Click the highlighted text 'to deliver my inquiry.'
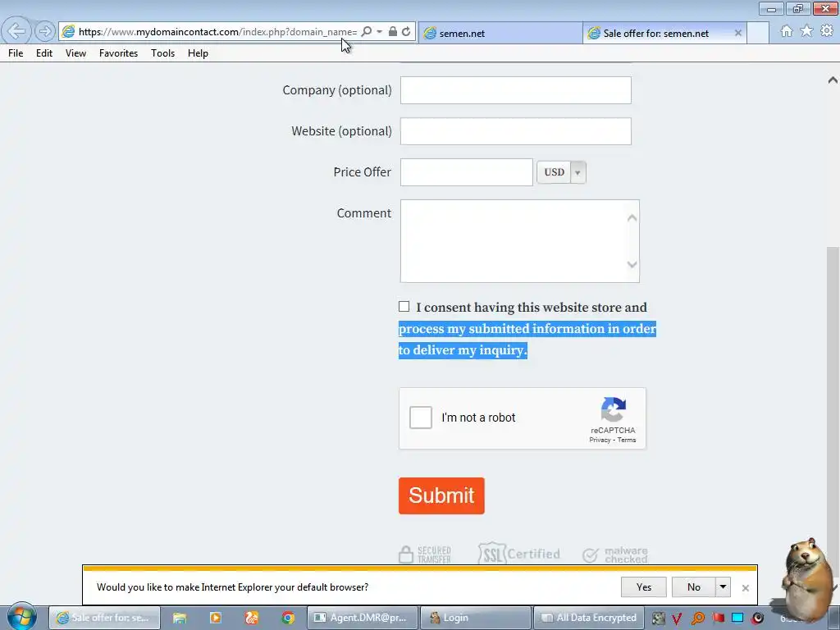The height and width of the screenshot is (630, 840). pyautogui.click(x=463, y=349)
